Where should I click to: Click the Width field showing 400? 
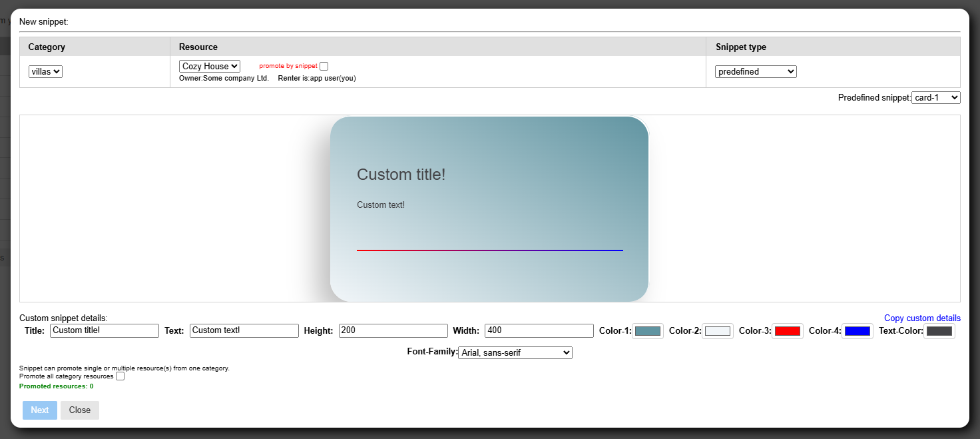[x=539, y=331]
